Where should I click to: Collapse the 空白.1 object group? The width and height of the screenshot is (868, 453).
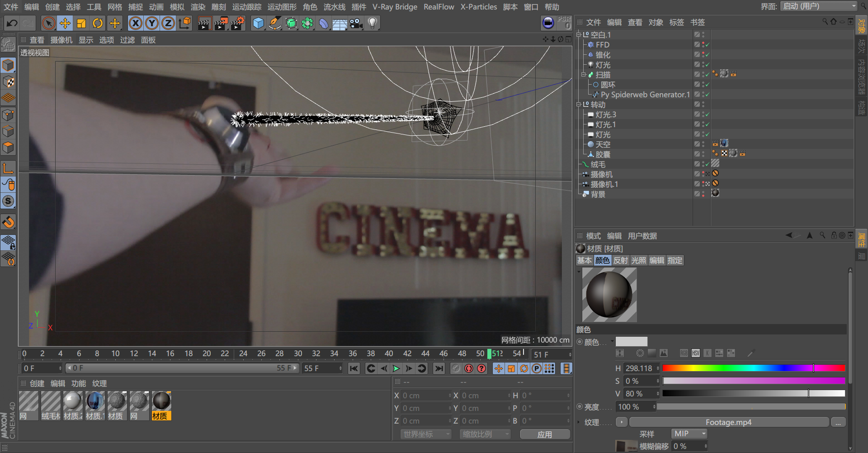click(579, 34)
